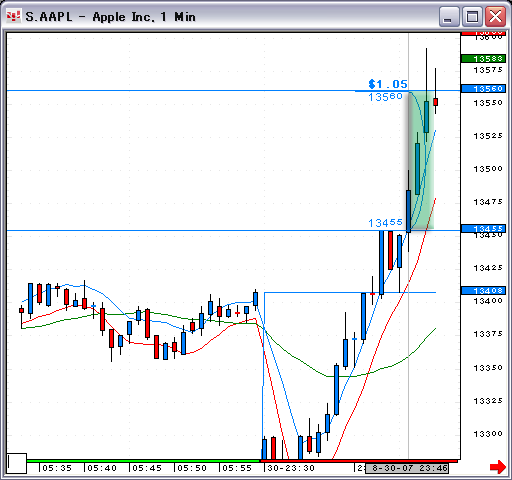
Task: Click the 13300 price scale value
Action: pos(488,434)
